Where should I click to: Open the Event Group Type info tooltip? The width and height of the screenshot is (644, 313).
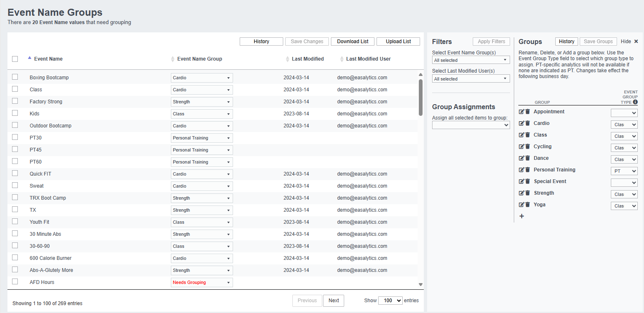(x=635, y=101)
